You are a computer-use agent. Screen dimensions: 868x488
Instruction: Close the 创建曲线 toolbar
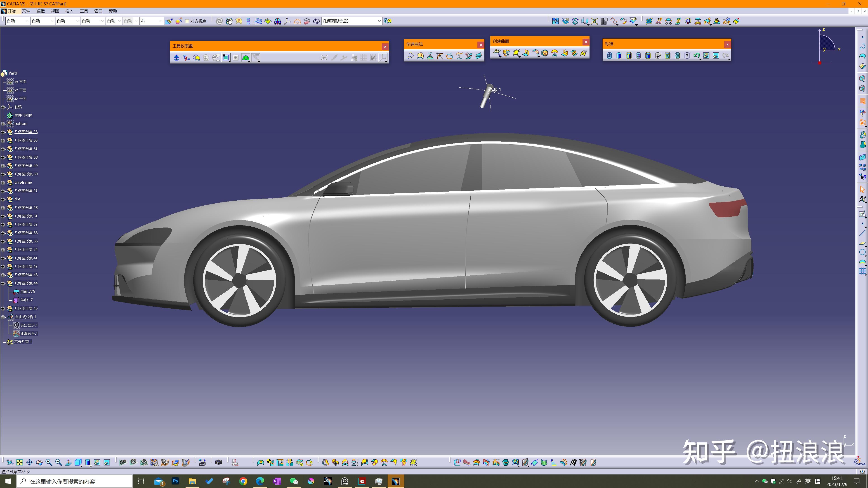click(481, 45)
